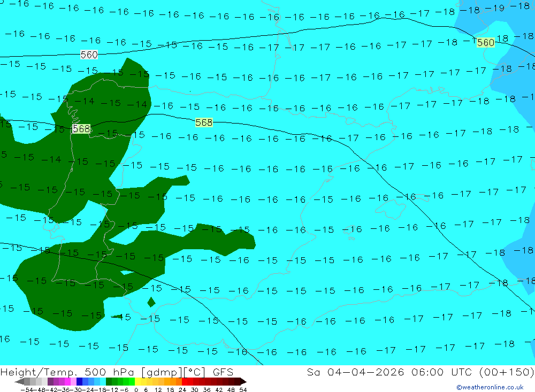
Task: Click the 30 label on color scale
Action: [x=195, y=390]
